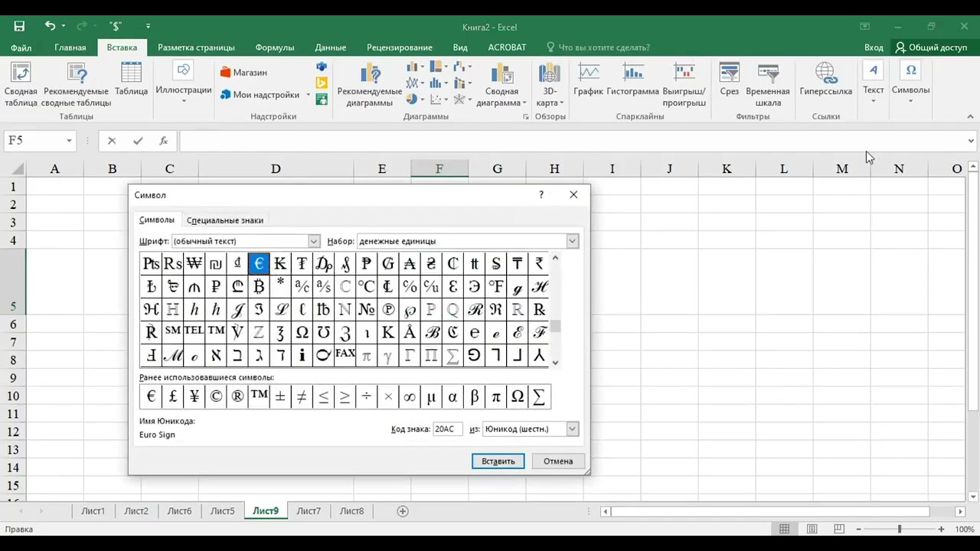Select sheet tab Лист7
This screenshot has width=980, height=551.
(309, 511)
